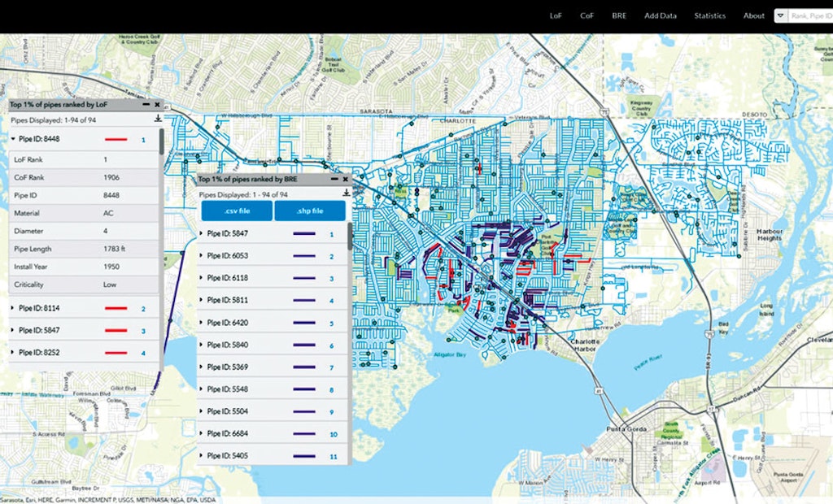Screen dimensions: 833x504
Task: Open the BRE menu
Action: tap(619, 16)
